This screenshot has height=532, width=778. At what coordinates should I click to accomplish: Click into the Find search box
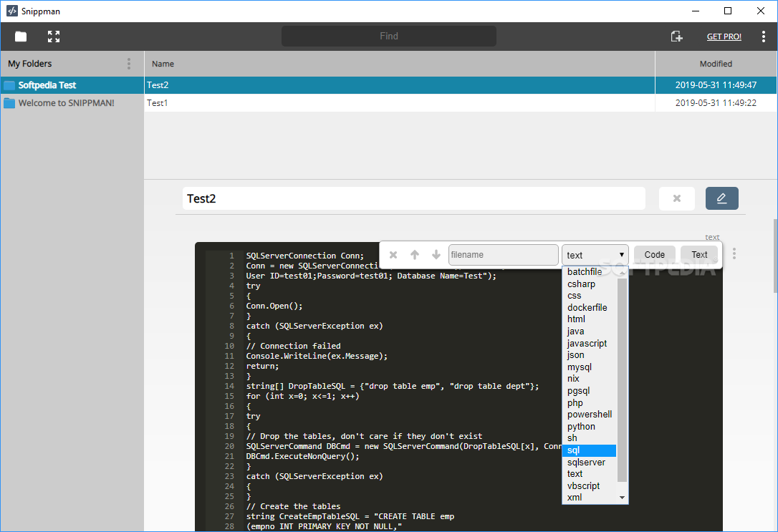(x=389, y=37)
